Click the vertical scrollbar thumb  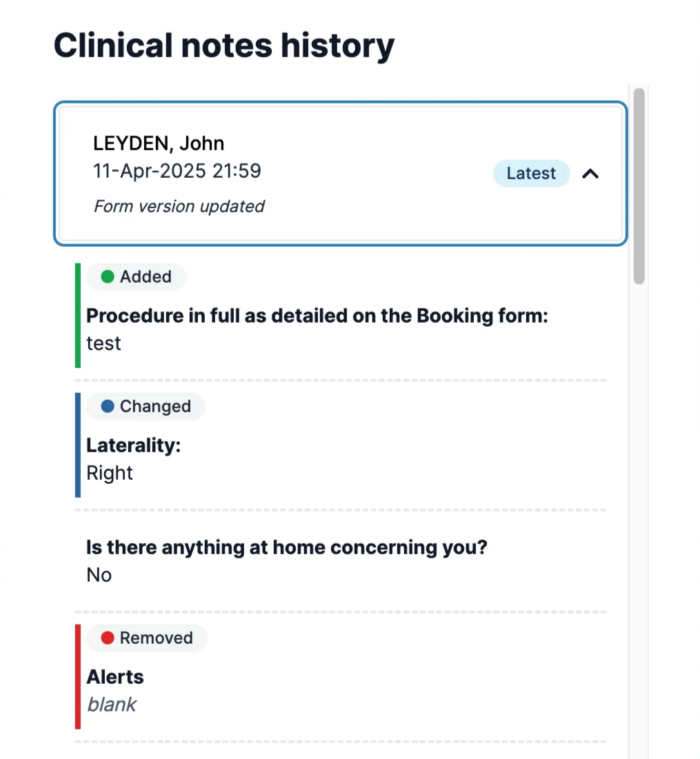pyautogui.click(x=639, y=186)
